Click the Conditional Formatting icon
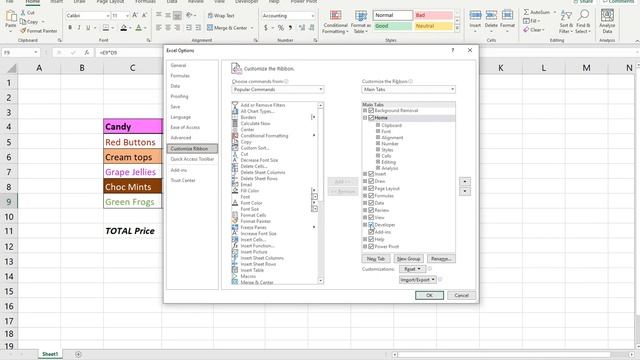Viewport: 640px width, 360px height. pyautogui.click(x=336, y=16)
